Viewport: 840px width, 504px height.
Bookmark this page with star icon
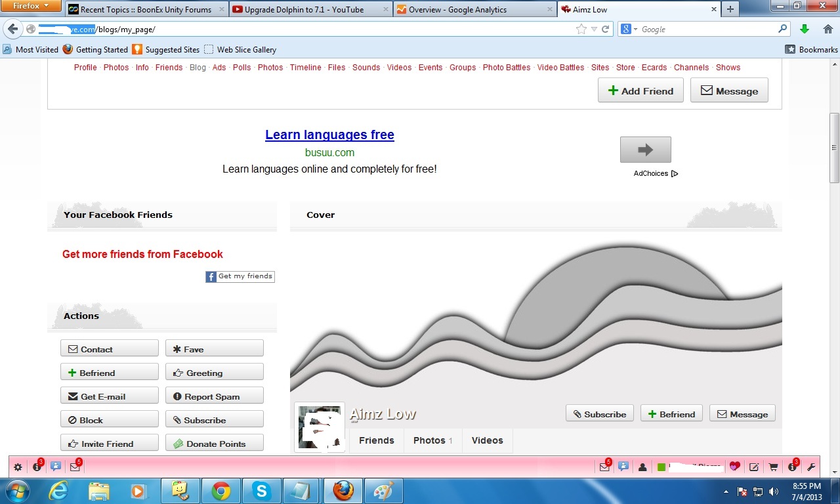(581, 29)
